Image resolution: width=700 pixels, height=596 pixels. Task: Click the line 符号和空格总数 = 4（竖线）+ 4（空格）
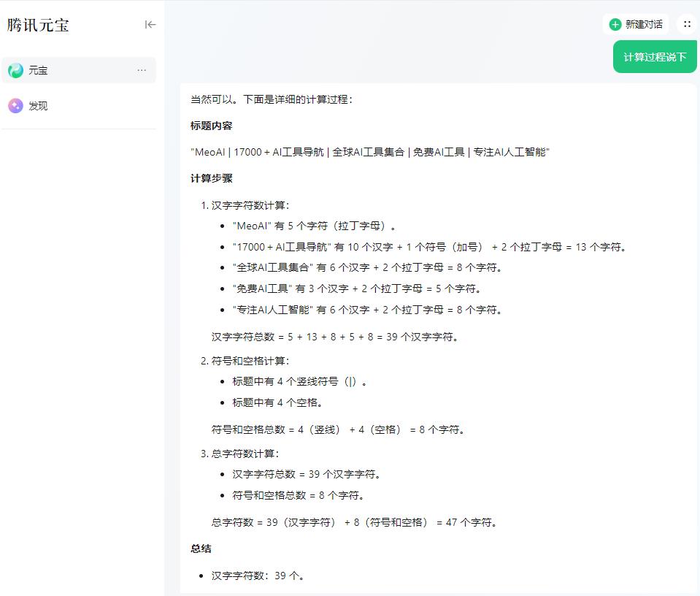338,429
